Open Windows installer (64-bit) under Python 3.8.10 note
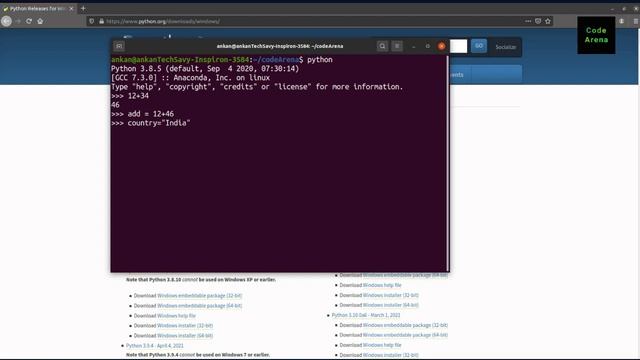The height and width of the screenshot is (360, 640). click(185, 336)
